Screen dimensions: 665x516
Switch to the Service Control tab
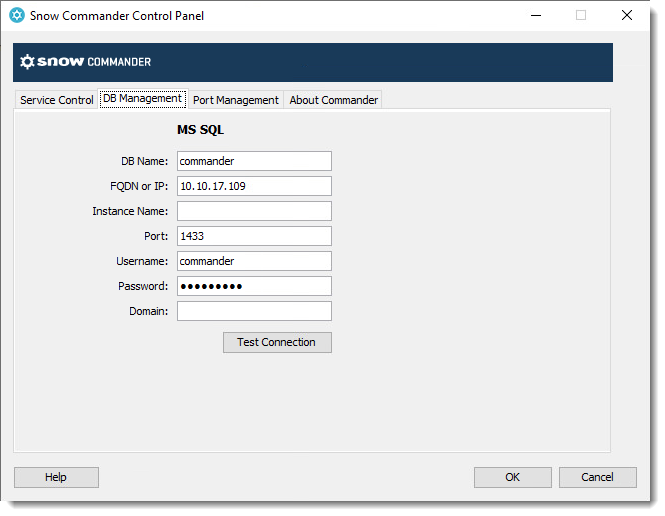[x=56, y=100]
